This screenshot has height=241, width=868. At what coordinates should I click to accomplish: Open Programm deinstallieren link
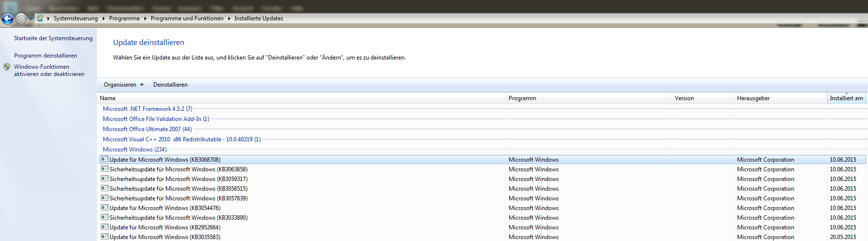coord(46,56)
